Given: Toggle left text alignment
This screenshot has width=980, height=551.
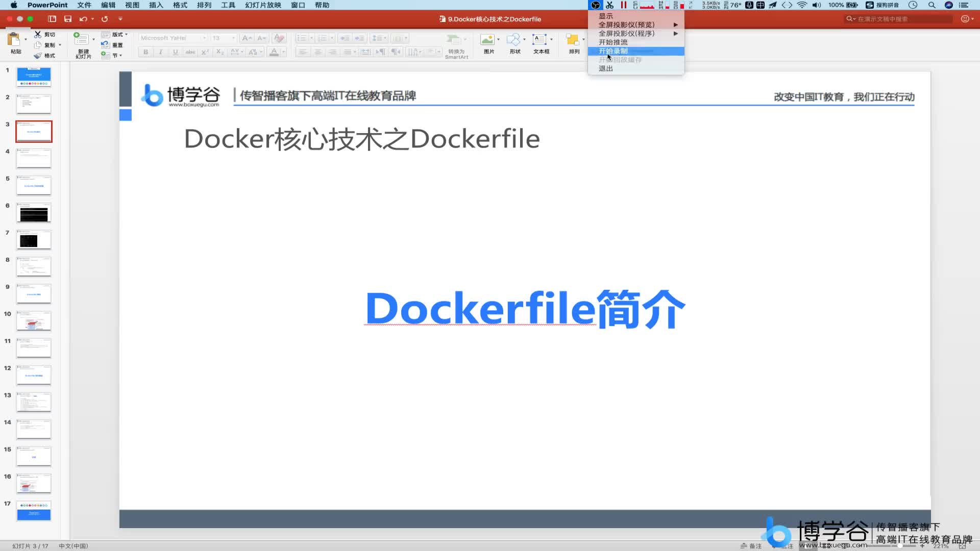Looking at the screenshot, I should click(303, 52).
